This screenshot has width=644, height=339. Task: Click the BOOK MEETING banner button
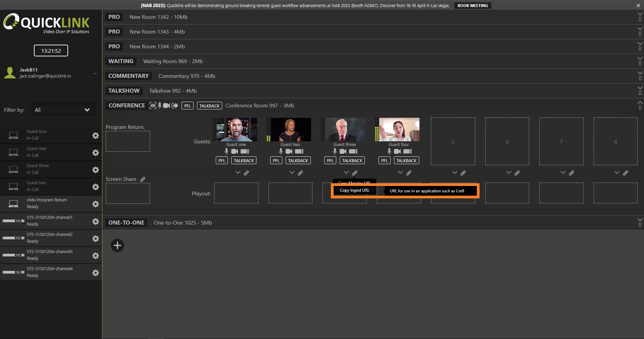[x=473, y=5]
